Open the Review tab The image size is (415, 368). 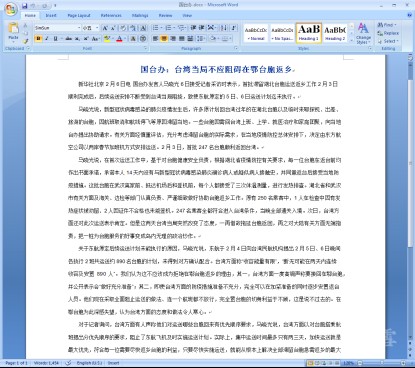pyautogui.click(x=165, y=15)
